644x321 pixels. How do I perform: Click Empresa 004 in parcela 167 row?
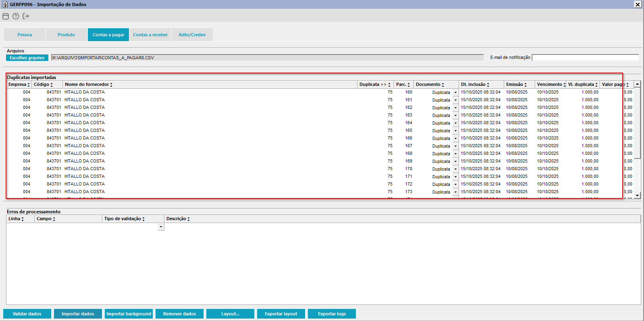(x=27, y=146)
